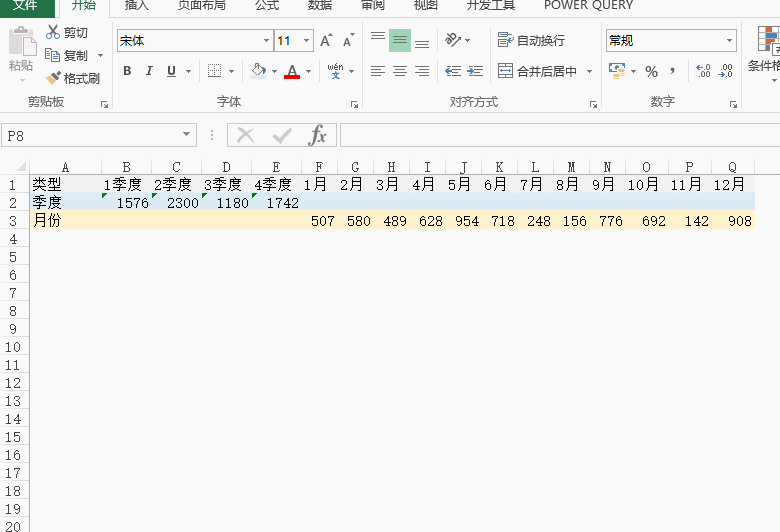Click Wrap Text (自动换行)
The width and height of the screenshot is (780, 532).
click(531, 40)
